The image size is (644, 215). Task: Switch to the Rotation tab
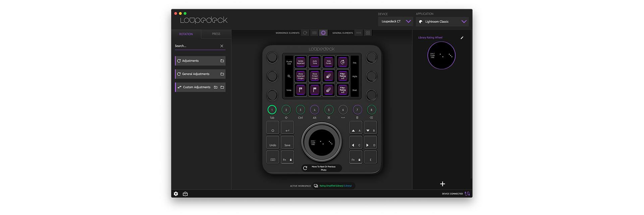[x=186, y=34]
